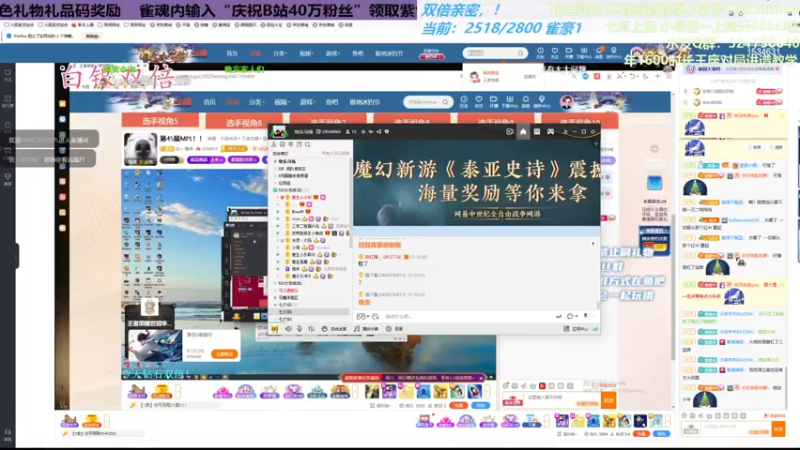800x450 pixels.
Task: Open 鱼吧 in the outer Douyu navigation bar
Action: (x=358, y=53)
